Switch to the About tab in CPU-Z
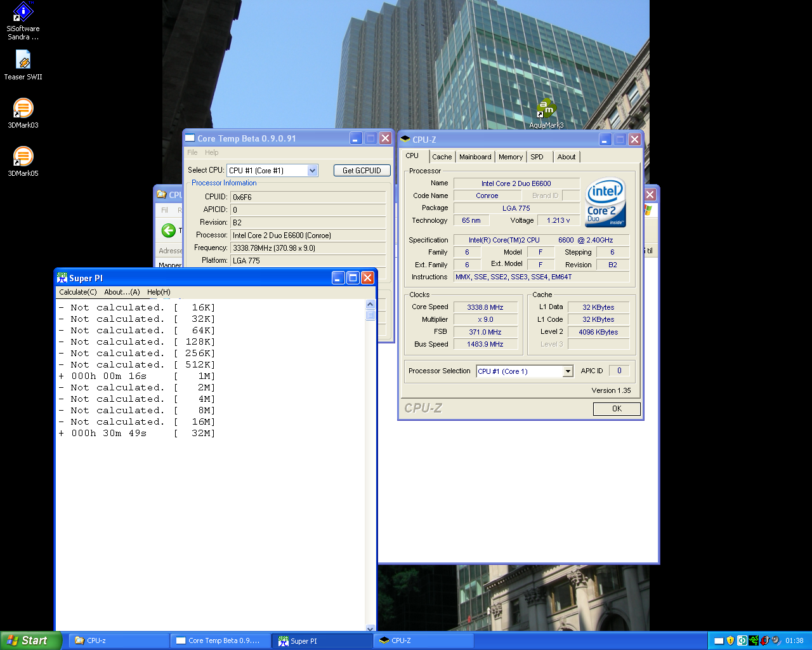The image size is (812, 650). pos(566,157)
